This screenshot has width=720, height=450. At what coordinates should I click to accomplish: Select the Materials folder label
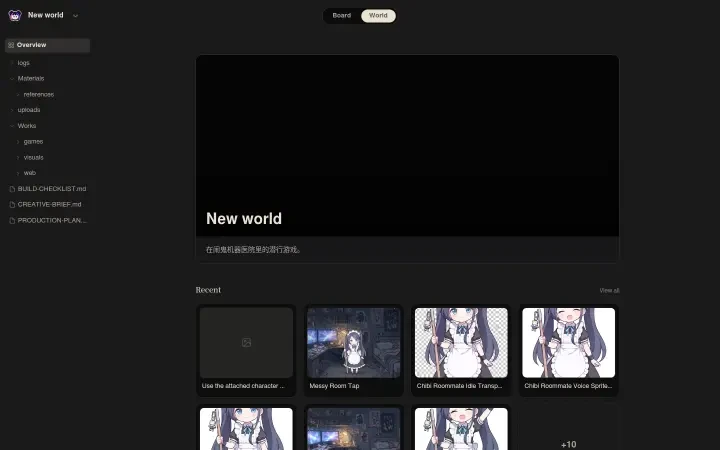tap(31, 79)
